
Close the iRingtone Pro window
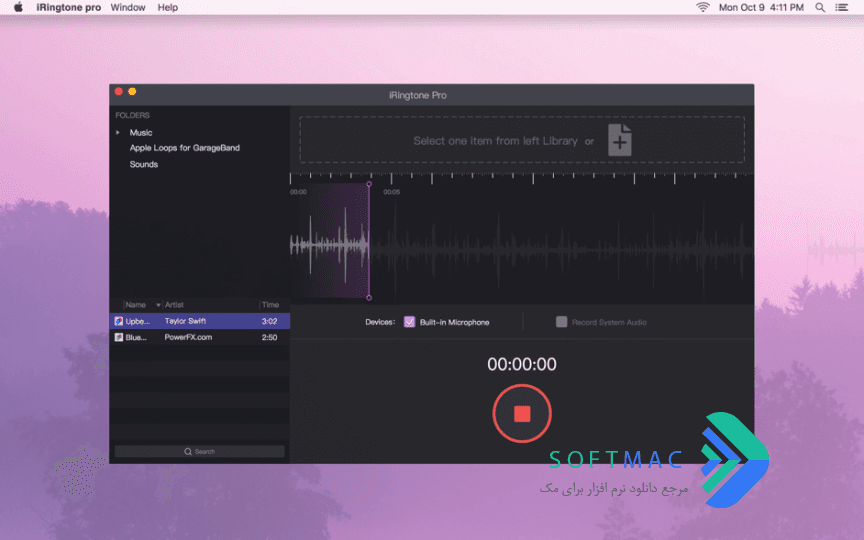click(118, 91)
